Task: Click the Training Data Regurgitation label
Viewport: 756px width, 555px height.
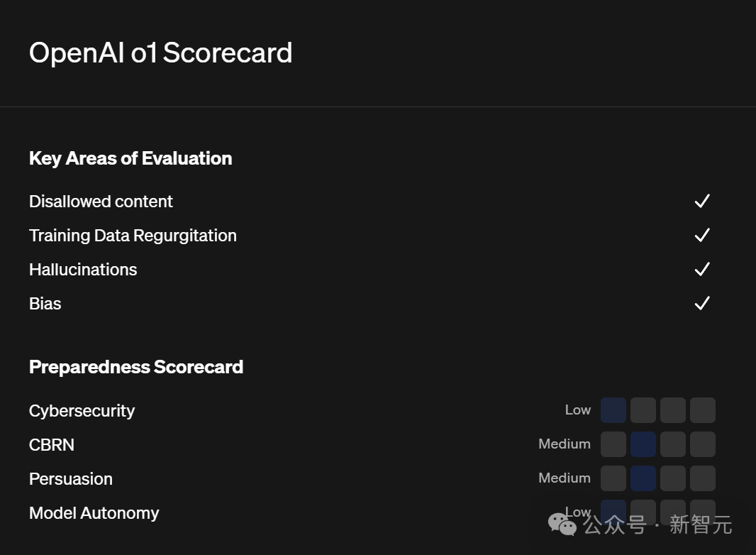Action: click(x=133, y=236)
